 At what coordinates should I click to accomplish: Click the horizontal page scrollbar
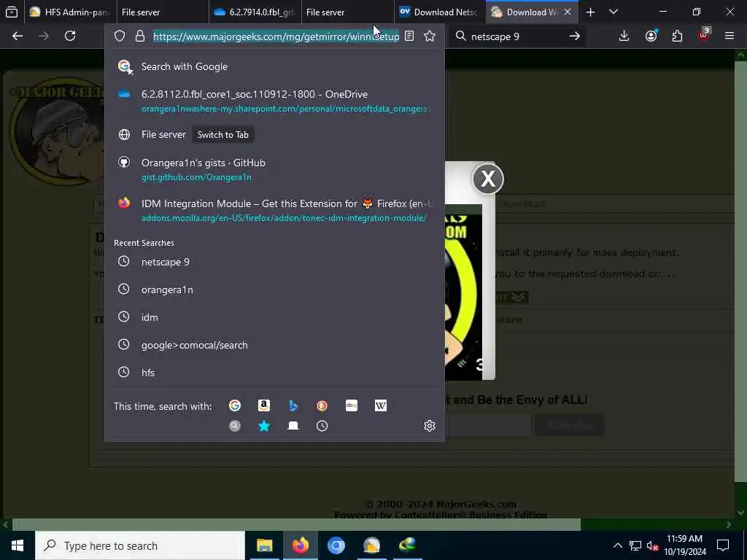click(x=295, y=524)
